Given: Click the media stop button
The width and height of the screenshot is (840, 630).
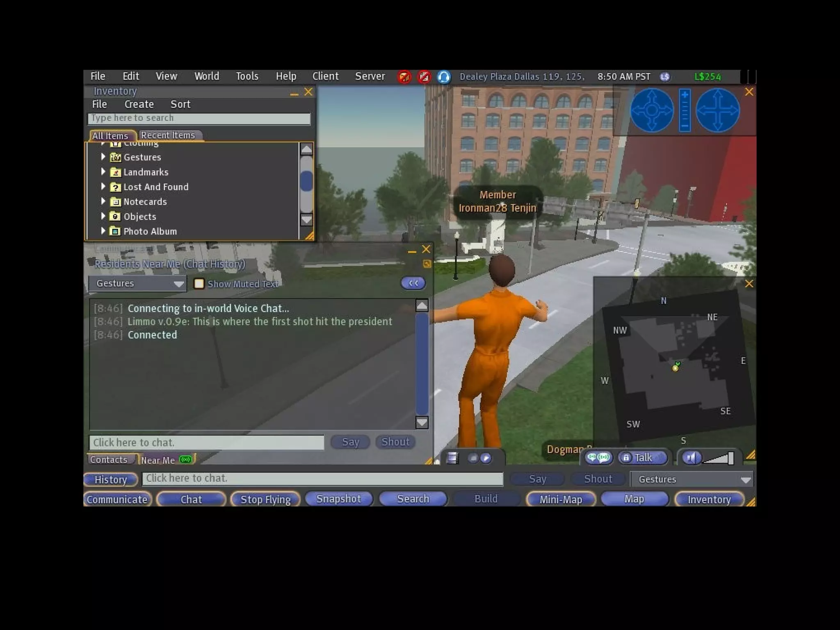Looking at the screenshot, I should pyautogui.click(x=473, y=458).
